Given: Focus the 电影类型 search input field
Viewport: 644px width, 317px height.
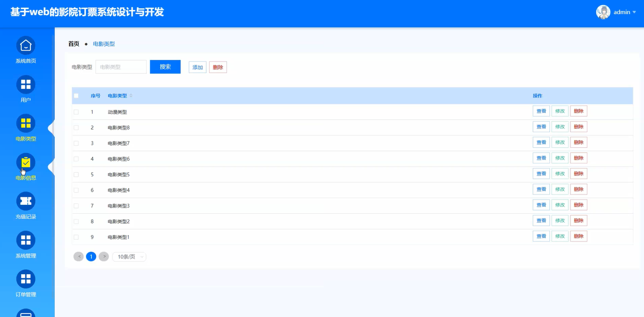Looking at the screenshot, I should 121,67.
